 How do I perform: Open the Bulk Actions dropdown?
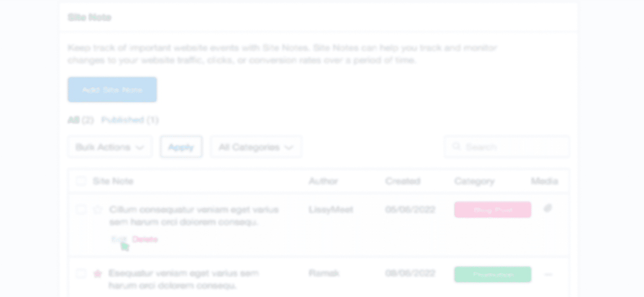(110, 147)
